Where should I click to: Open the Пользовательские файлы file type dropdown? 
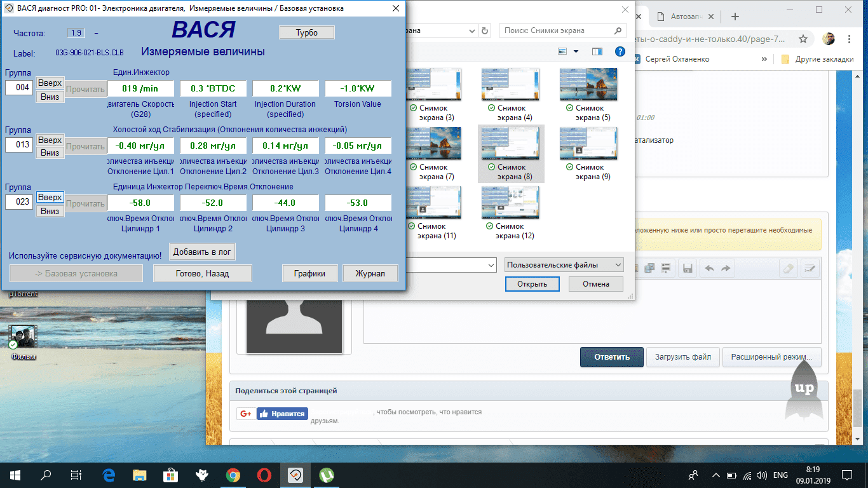tap(564, 264)
